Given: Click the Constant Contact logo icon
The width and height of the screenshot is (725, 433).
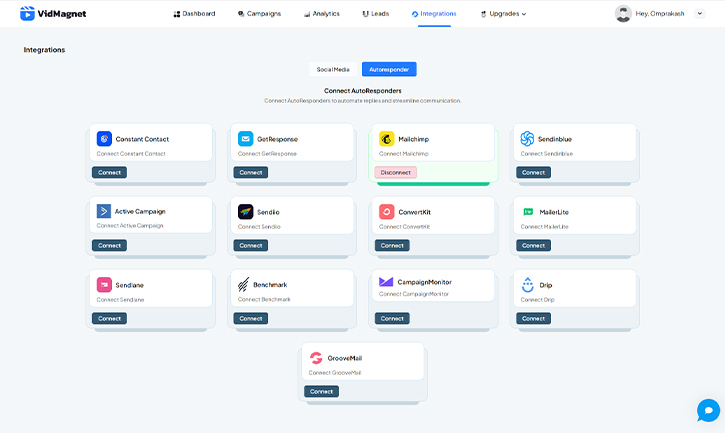Looking at the screenshot, I should (104, 138).
